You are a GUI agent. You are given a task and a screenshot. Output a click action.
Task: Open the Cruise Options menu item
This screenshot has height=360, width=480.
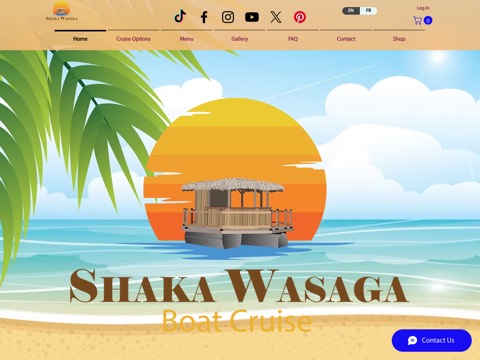click(133, 39)
